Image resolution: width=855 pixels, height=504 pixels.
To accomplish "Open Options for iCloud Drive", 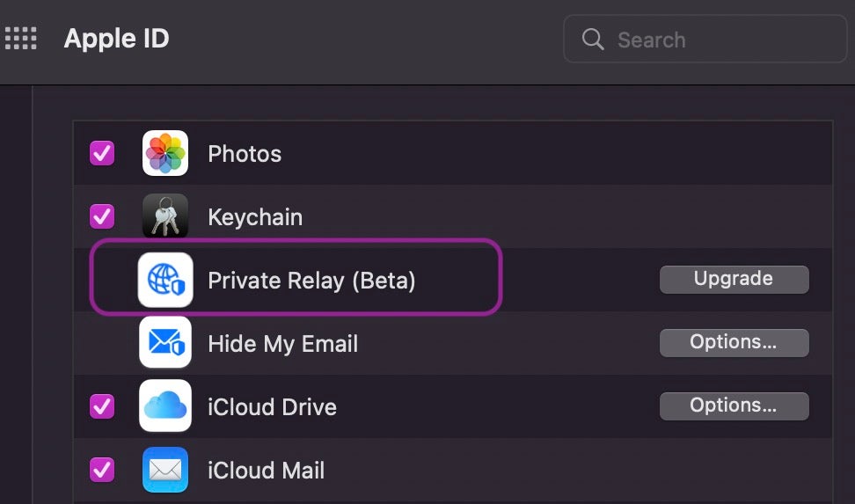I will pos(734,405).
